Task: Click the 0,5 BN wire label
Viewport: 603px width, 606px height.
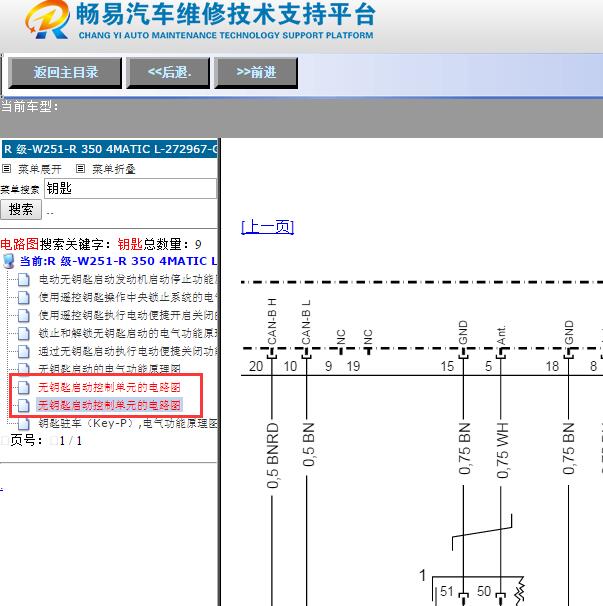Action: [x=308, y=444]
